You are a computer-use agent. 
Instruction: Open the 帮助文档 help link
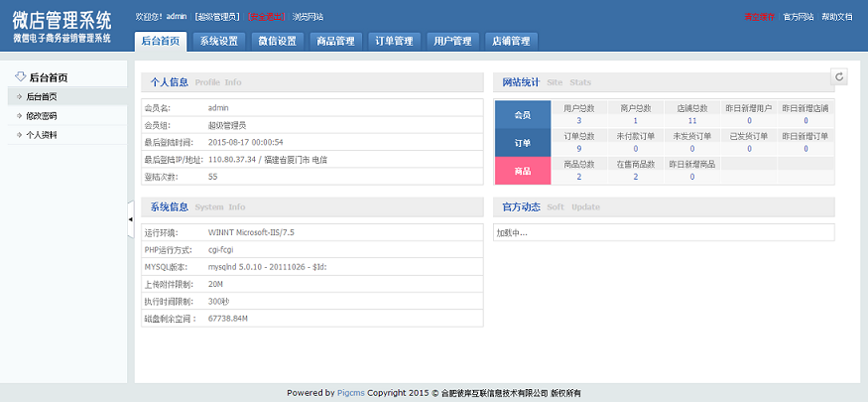pos(836,17)
